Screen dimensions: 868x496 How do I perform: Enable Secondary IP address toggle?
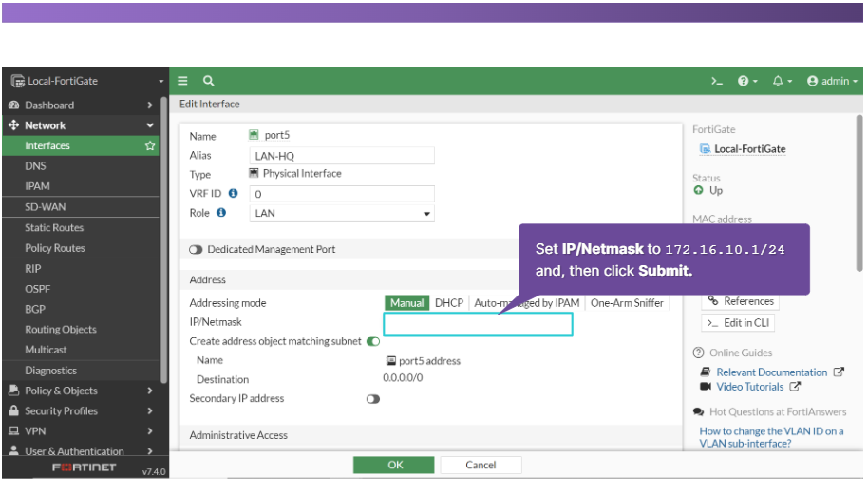(x=373, y=399)
